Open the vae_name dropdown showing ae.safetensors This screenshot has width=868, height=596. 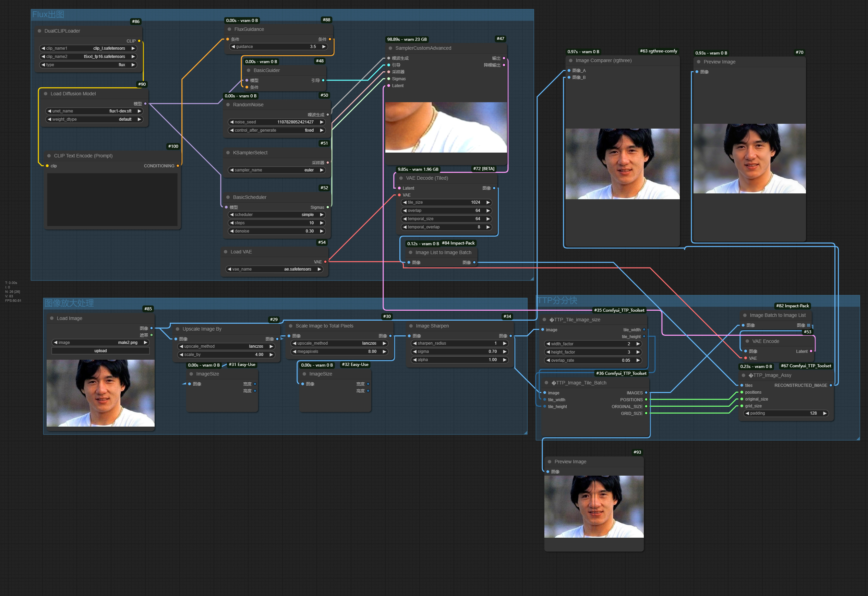(275, 269)
